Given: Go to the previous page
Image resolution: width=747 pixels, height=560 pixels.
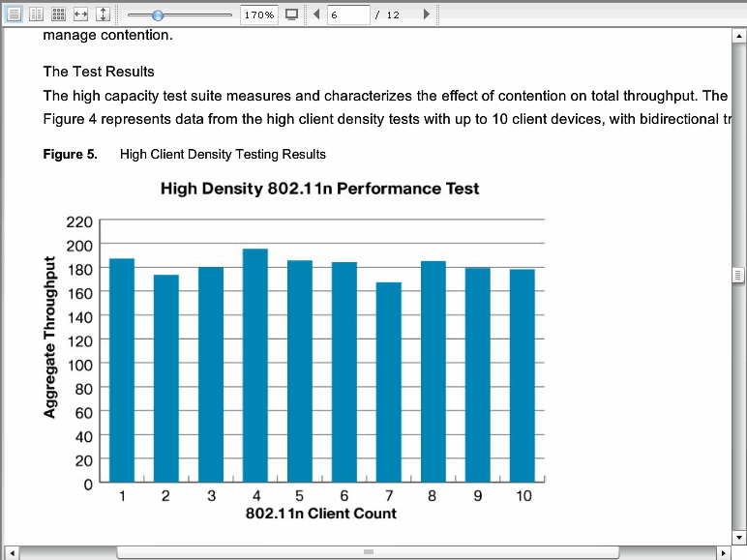Looking at the screenshot, I should point(316,15).
